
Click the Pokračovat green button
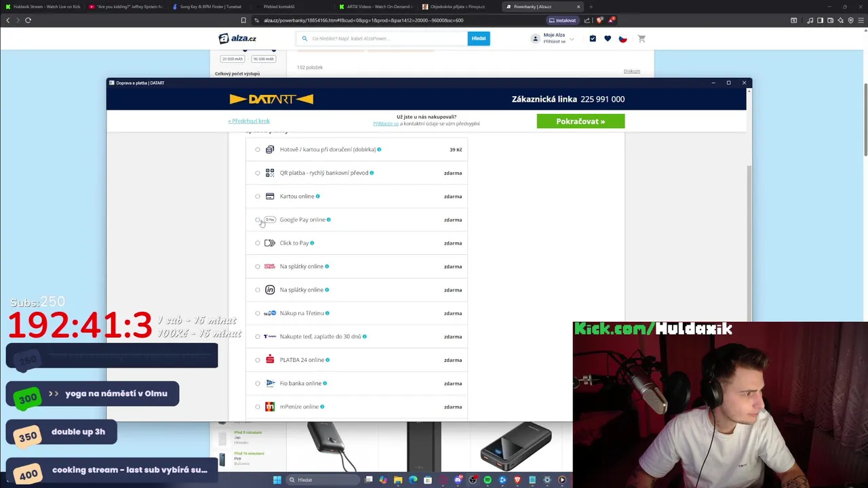pyautogui.click(x=580, y=121)
